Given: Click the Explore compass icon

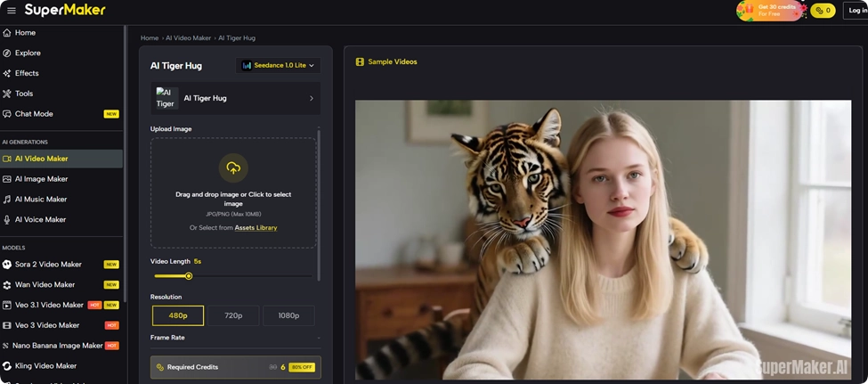Looking at the screenshot, I should click(6, 53).
